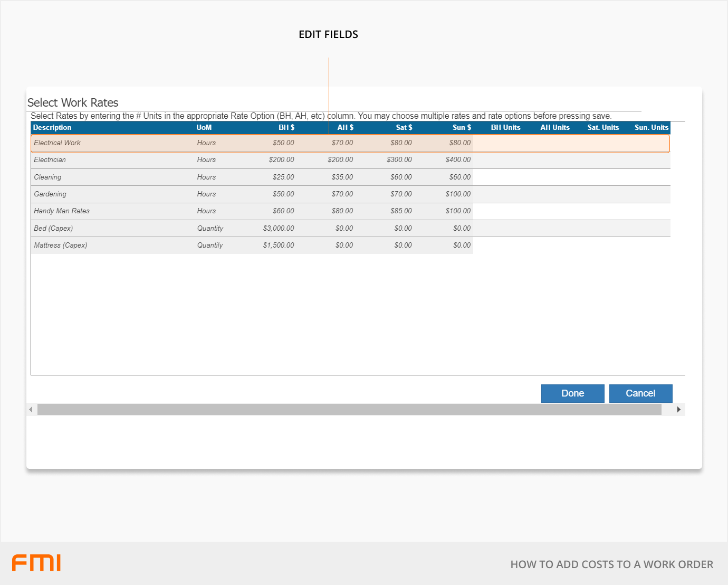This screenshot has height=585, width=728.
Task: Select the Mattress (Capex) row
Action: click(61, 246)
